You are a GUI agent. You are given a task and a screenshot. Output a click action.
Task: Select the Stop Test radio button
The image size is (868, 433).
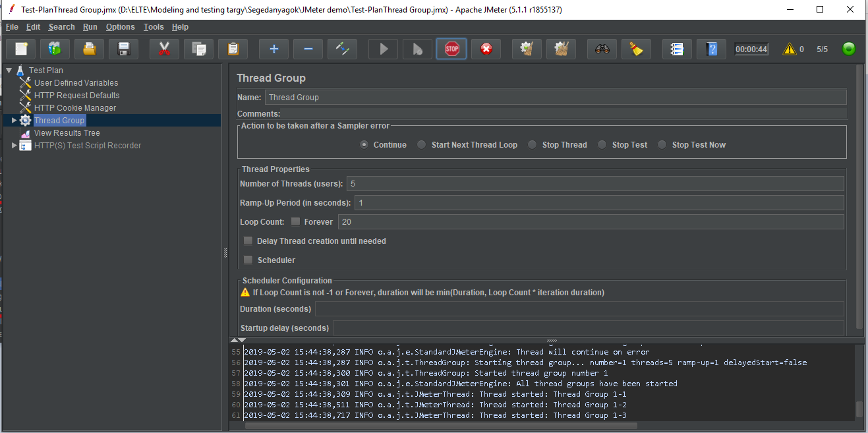[x=602, y=145]
